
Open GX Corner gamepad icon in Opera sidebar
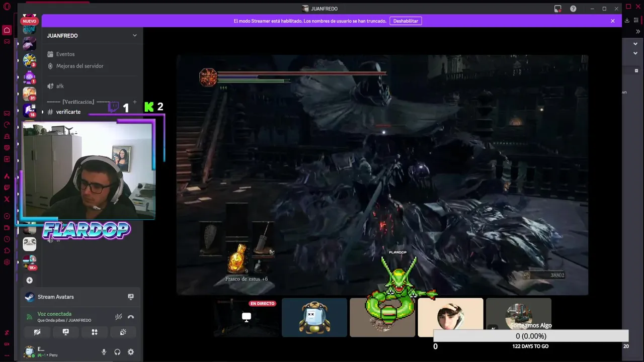click(7, 42)
